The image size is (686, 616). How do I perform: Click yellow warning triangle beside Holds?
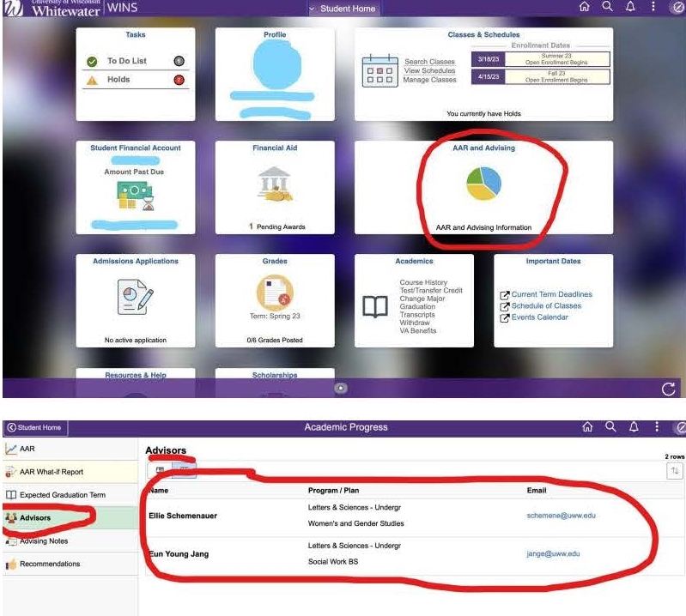tap(92, 81)
